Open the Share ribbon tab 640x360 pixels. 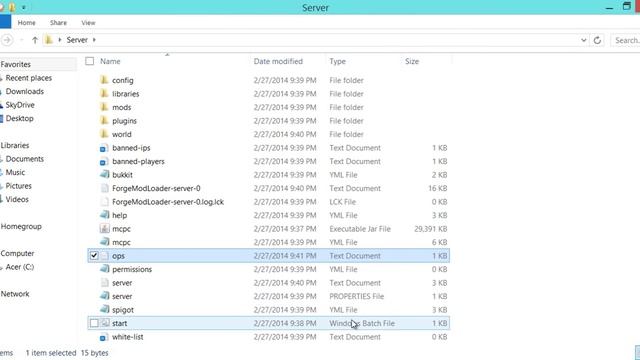[x=58, y=23]
